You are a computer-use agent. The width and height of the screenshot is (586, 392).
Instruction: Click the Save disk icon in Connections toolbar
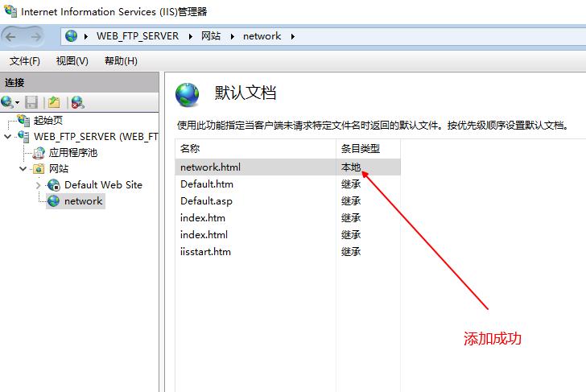click(31, 102)
